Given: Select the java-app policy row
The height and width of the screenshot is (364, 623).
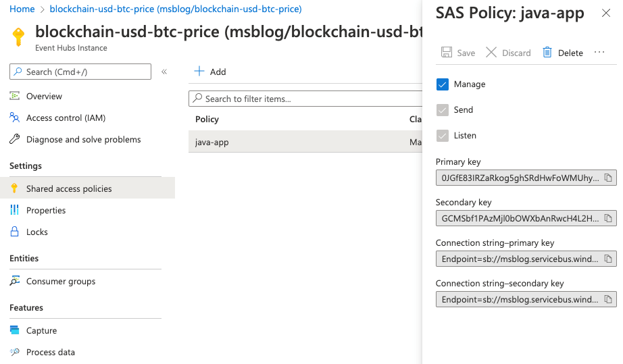Looking at the screenshot, I should click(x=305, y=142).
